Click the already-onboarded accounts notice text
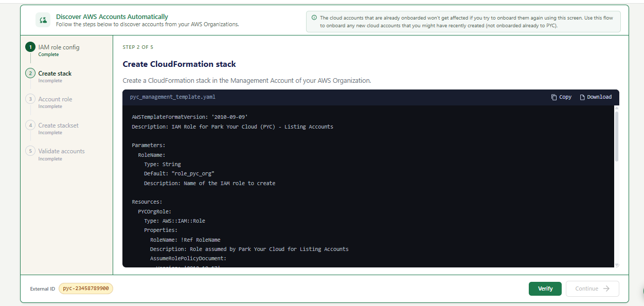This screenshot has width=644, height=306. point(467,22)
